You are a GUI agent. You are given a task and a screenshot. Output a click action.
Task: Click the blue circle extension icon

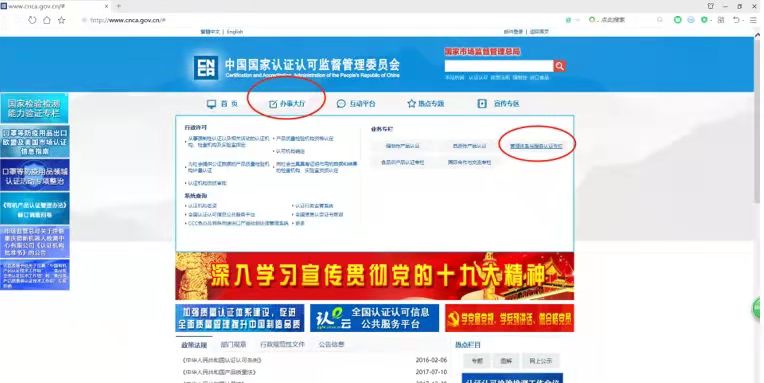tap(691, 20)
